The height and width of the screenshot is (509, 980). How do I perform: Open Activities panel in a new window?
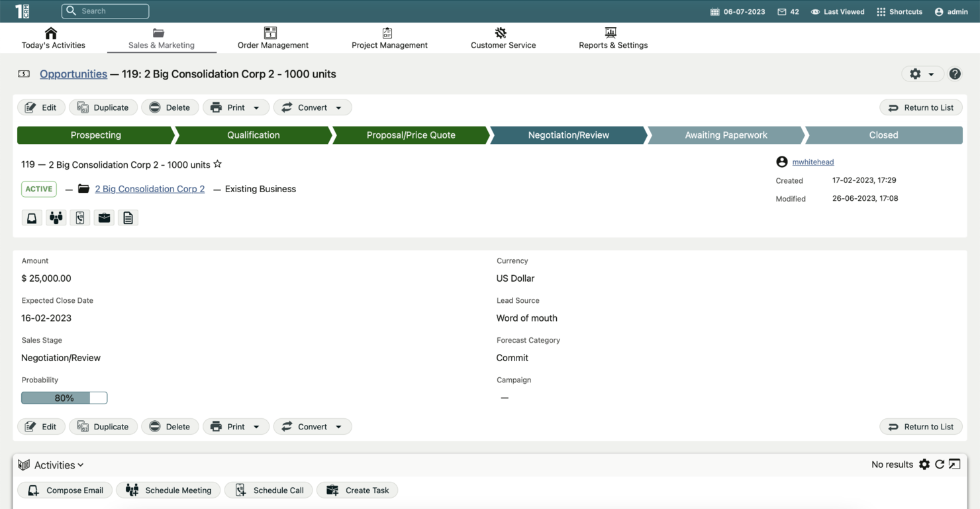tap(954, 465)
